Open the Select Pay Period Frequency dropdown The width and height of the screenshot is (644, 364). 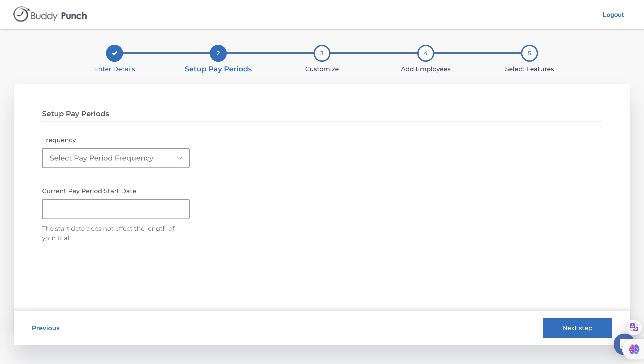[x=110, y=158]
